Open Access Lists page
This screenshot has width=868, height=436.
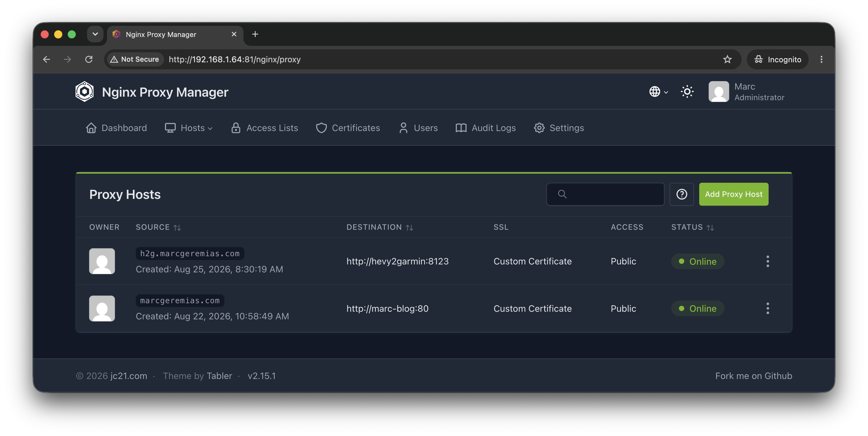point(265,128)
